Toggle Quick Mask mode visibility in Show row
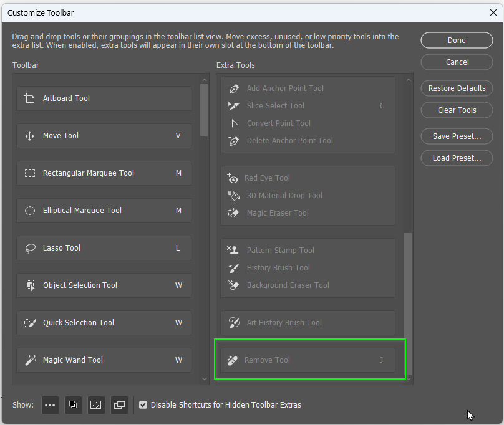Screen dimensions: 504x425 (95, 405)
